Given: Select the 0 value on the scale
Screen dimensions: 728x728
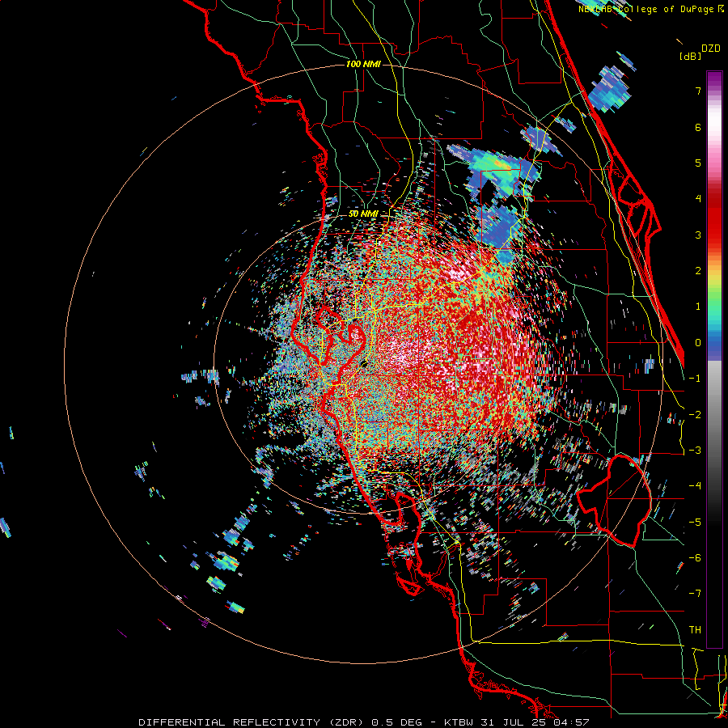Looking at the screenshot, I should 698,343.
